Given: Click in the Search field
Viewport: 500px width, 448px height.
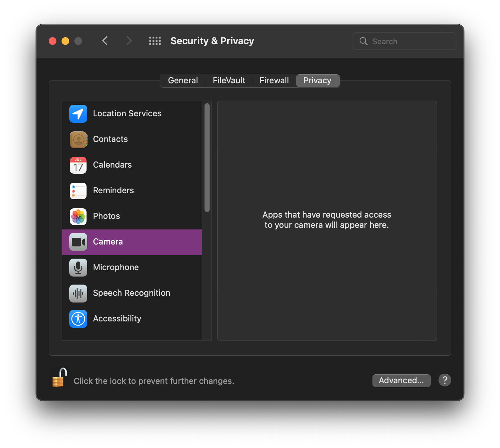Looking at the screenshot, I should (x=404, y=41).
